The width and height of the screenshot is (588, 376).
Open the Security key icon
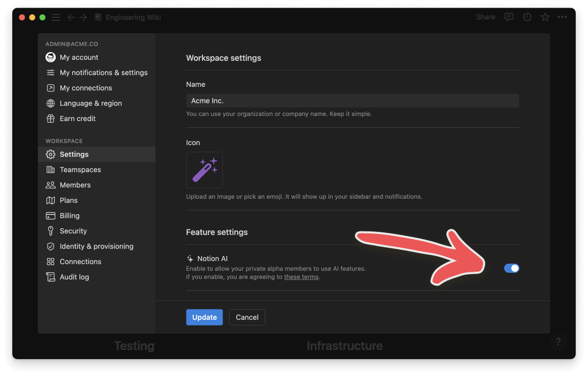51,231
